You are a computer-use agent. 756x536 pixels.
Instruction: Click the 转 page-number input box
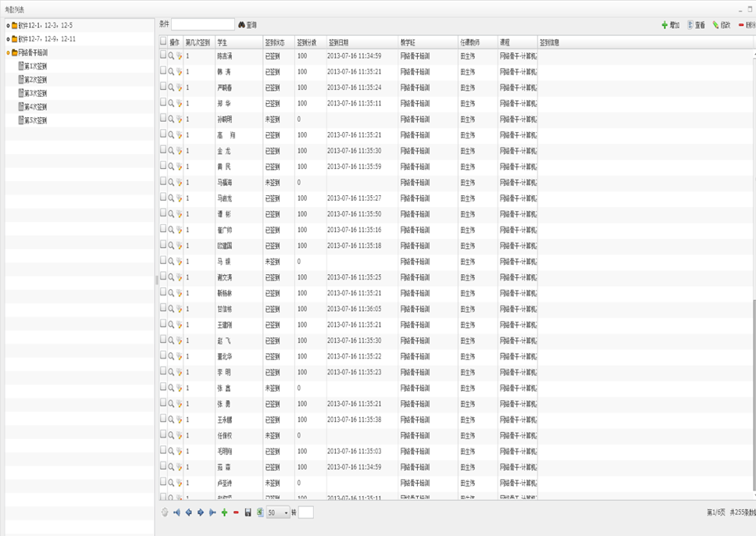[305, 513]
